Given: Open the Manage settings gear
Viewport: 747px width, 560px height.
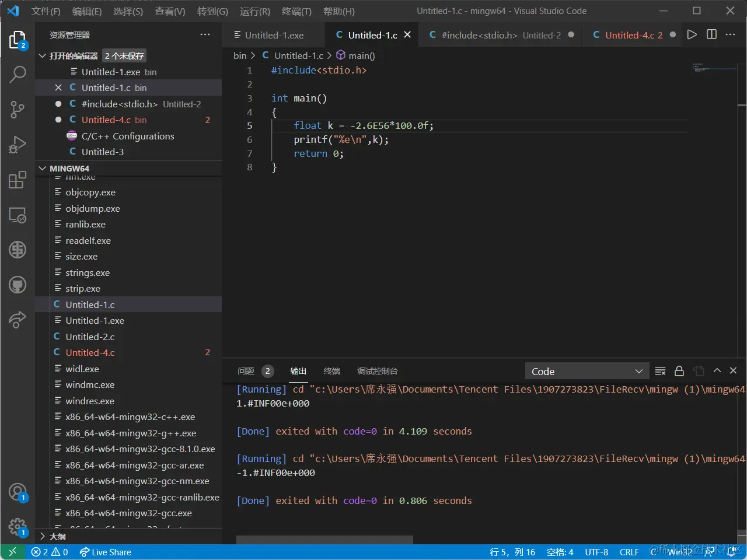Looking at the screenshot, I should coord(18,527).
